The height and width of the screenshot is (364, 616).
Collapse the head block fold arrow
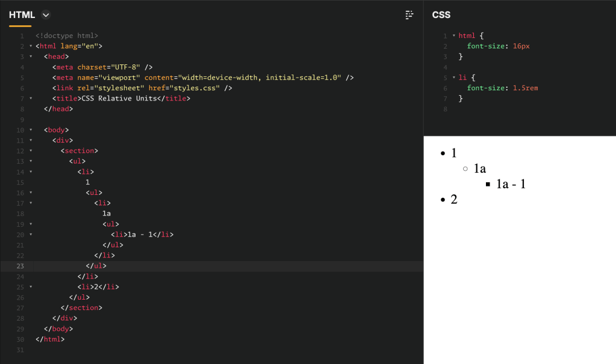[31, 57]
